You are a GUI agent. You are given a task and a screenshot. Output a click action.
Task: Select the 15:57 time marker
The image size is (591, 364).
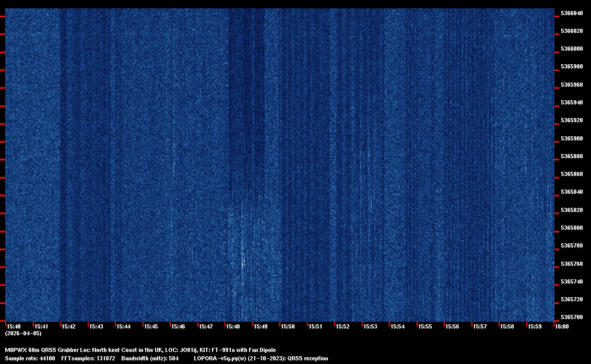pos(480,326)
